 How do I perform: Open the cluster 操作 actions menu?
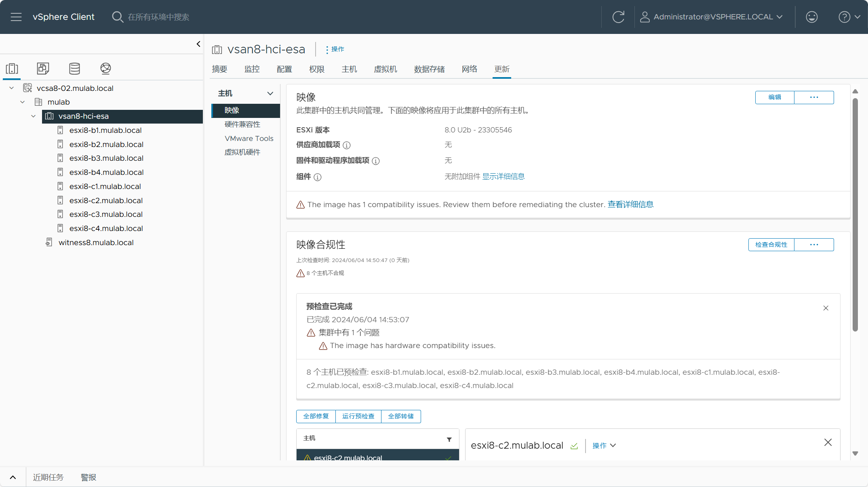(x=335, y=49)
